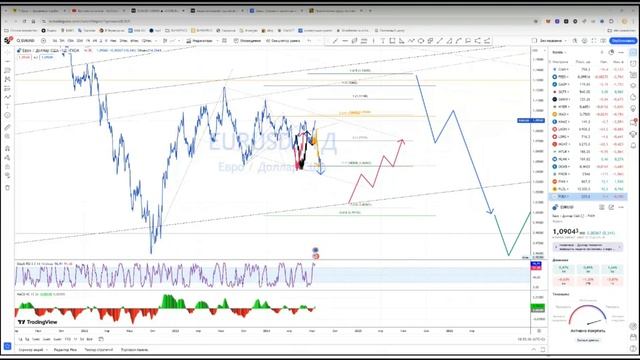Undo last action in top toolbar
640x360 pixels.
[309, 41]
